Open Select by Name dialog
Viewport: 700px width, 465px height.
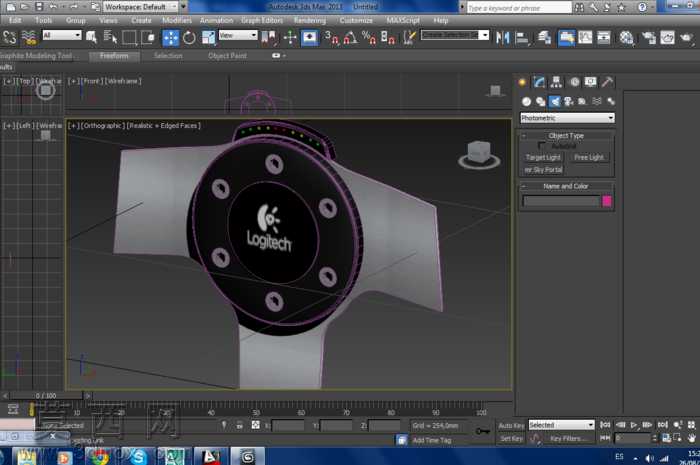pyautogui.click(x=110, y=37)
